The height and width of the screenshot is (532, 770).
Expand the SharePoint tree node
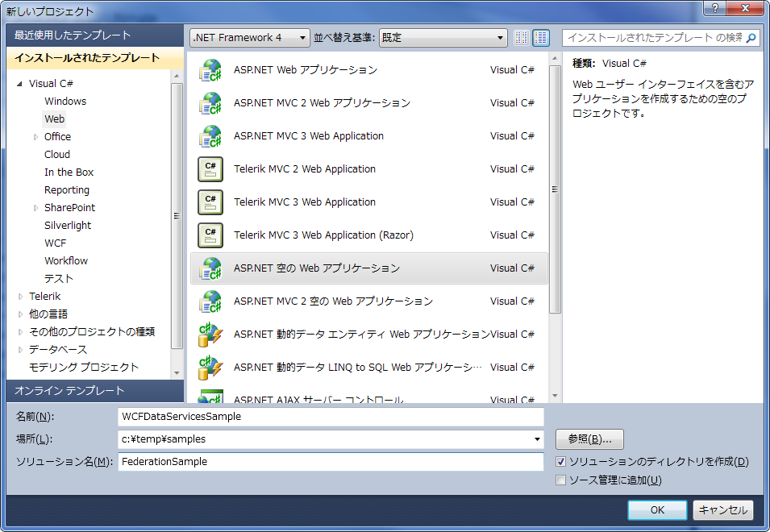click(x=35, y=208)
